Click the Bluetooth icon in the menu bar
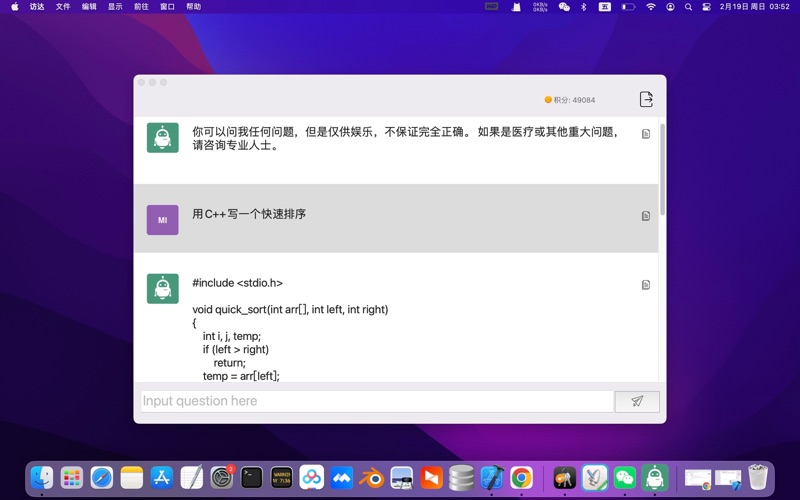The width and height of the screenshot is (800, 500). [584, 7]
